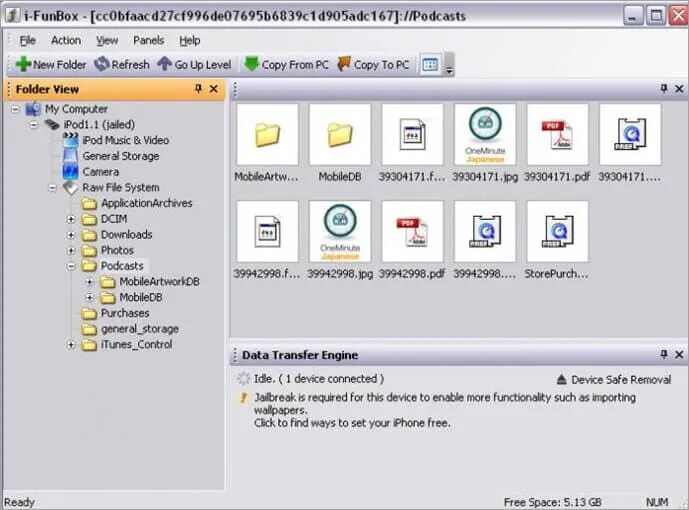
Task: Expand the Downloads folder node
Action: point(71,235)
